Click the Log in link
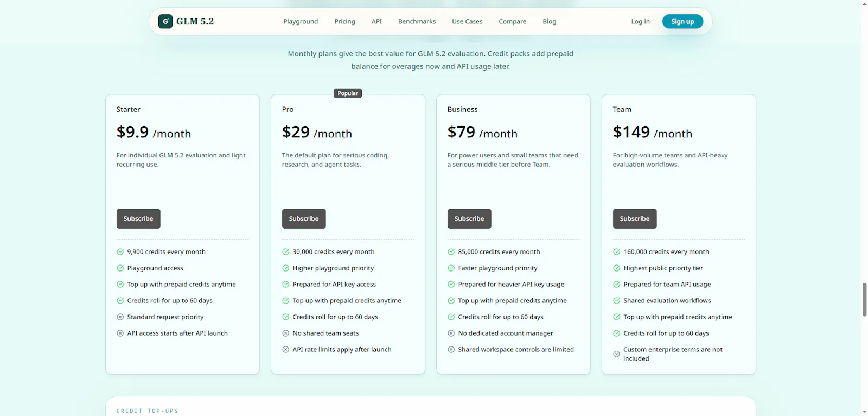The height and width of the screenshot is (416, 868). (640, 21)
